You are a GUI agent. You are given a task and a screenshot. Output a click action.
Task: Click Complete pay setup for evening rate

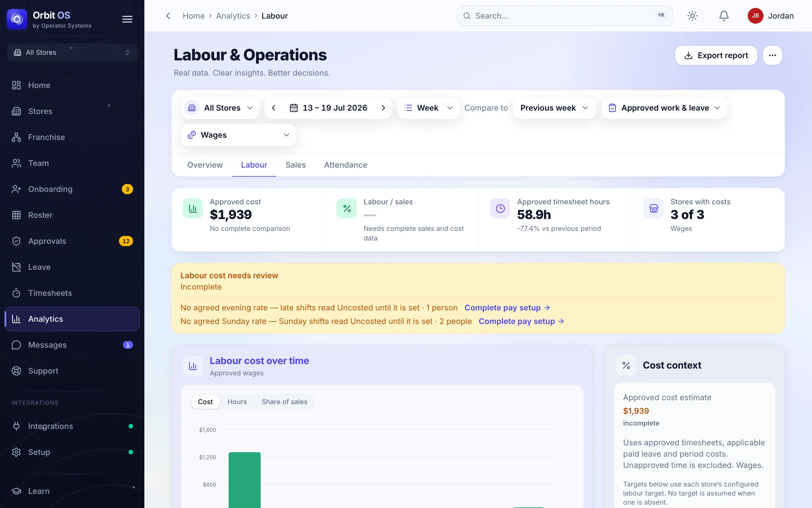point(507,308)
